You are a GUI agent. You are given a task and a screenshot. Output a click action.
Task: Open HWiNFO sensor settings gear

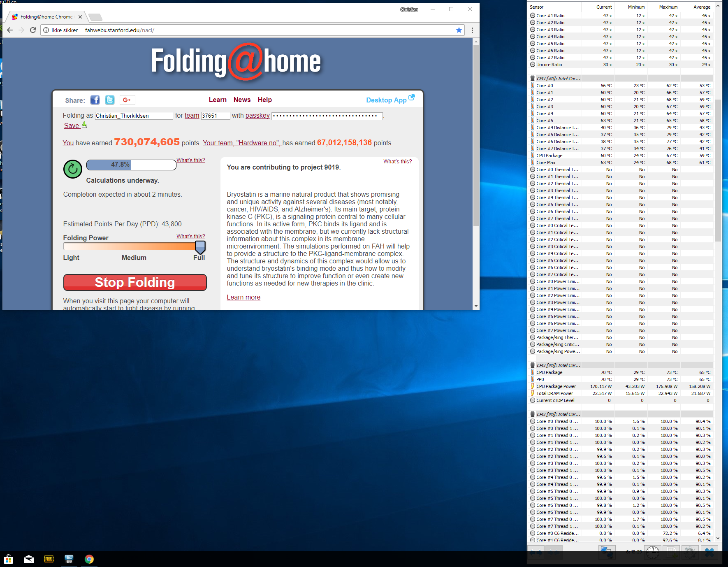point(691,552)
